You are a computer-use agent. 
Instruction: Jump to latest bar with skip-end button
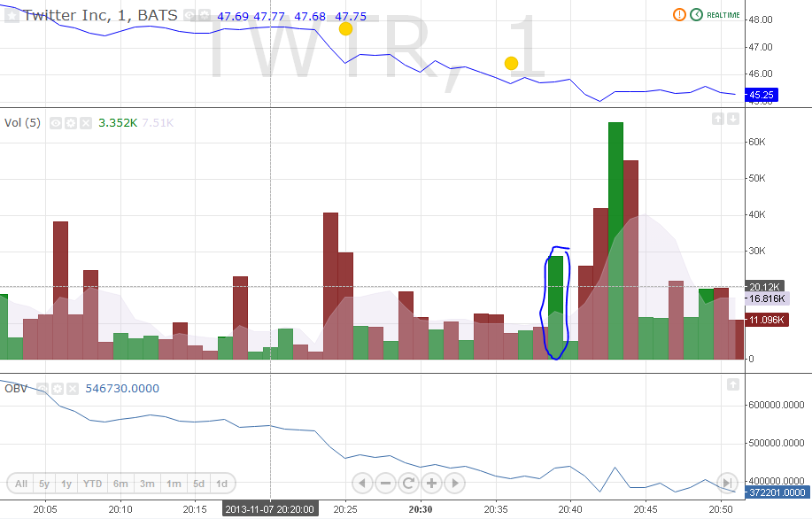(727, 482)
